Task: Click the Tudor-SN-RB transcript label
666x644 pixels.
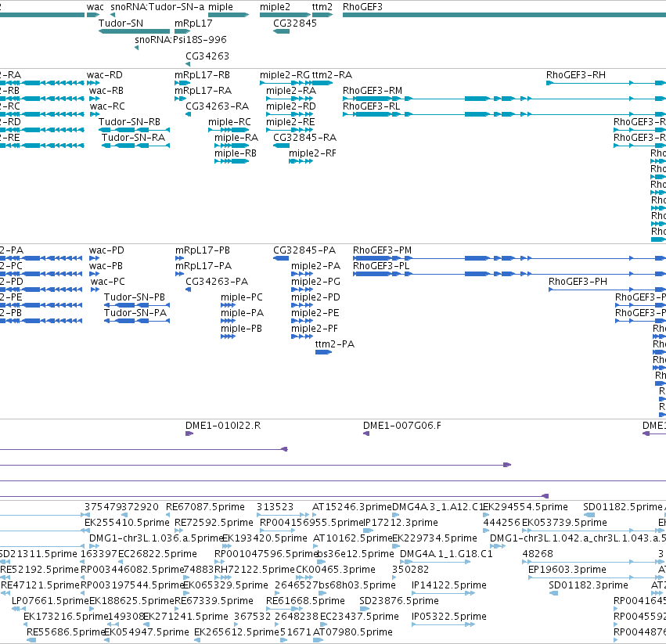Action: point(129,122)
